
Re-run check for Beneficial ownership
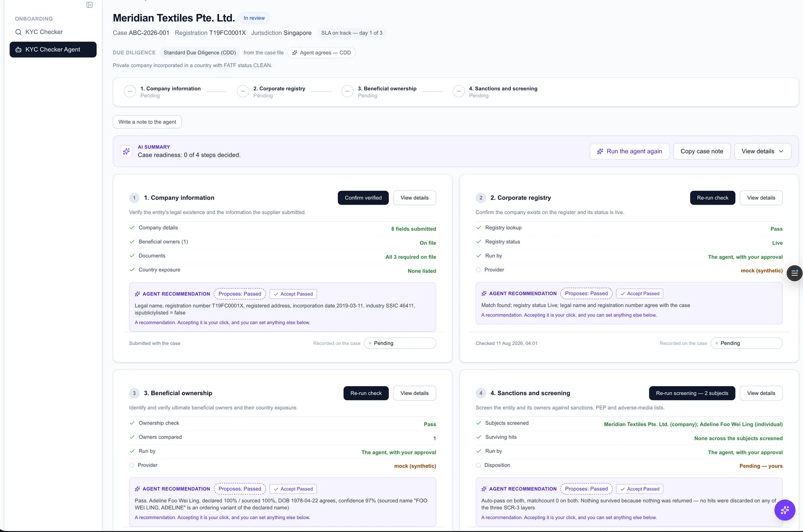coord(366,394)
